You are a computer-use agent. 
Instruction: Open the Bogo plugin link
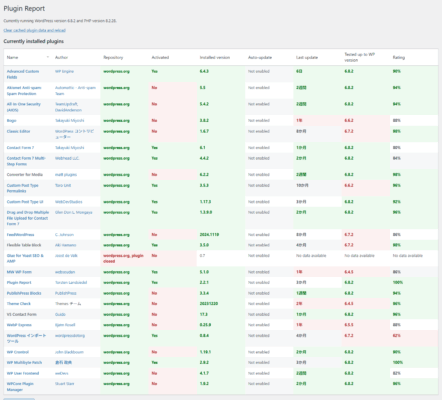11,121
